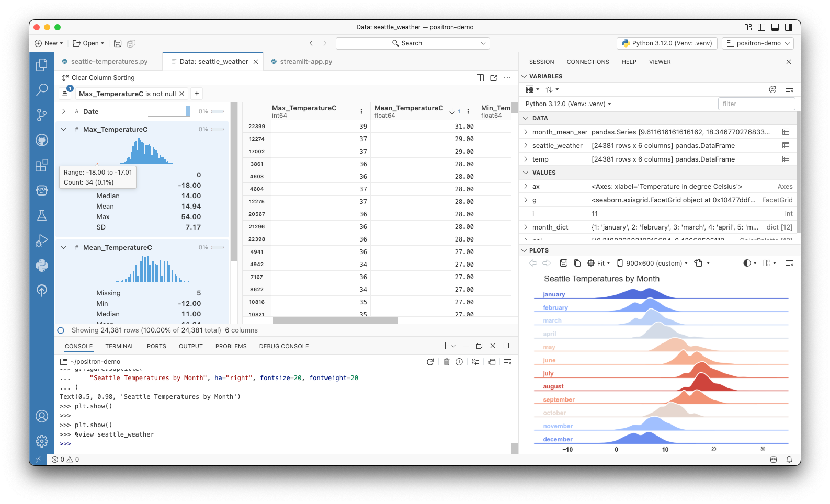Open the Explorer view in activity bar
Screen dimensions: 830x504
[x=42, y=65]
